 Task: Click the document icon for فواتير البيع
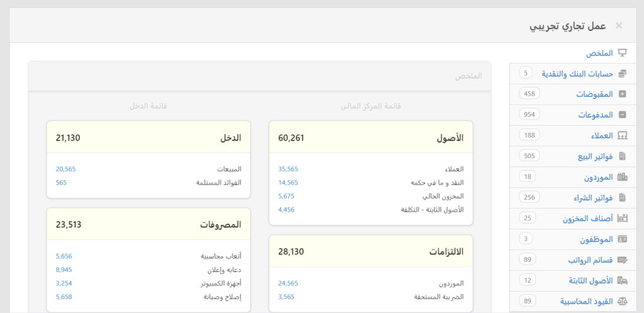coord(623,156)
